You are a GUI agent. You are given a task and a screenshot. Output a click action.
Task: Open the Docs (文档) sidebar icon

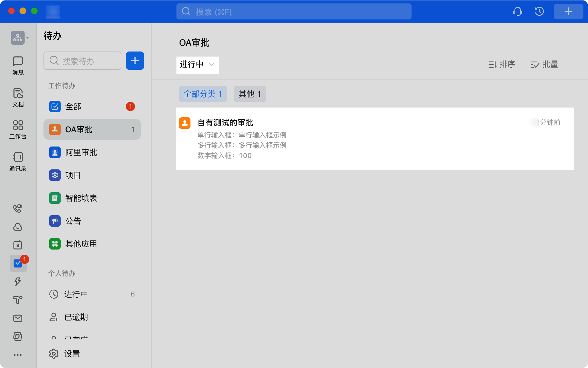(18, 98)
